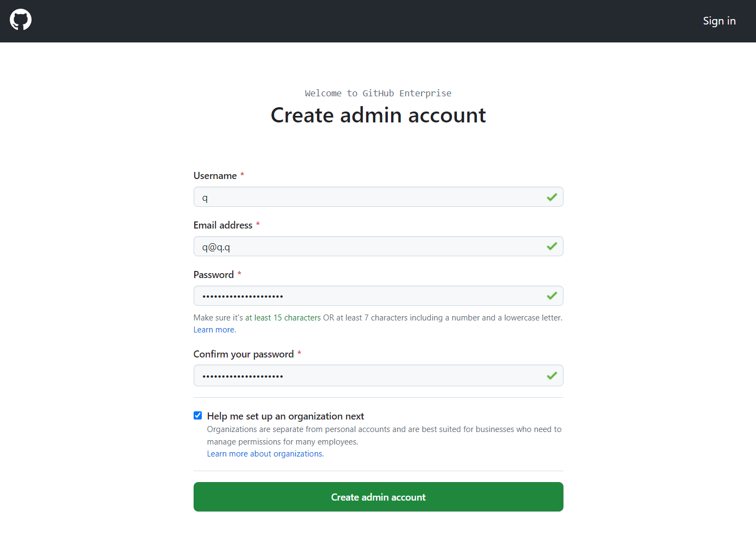Image resolution: width=756 pixels, height=549 pixels.
Task: Focus the Username input field
Action: [379, 197]
